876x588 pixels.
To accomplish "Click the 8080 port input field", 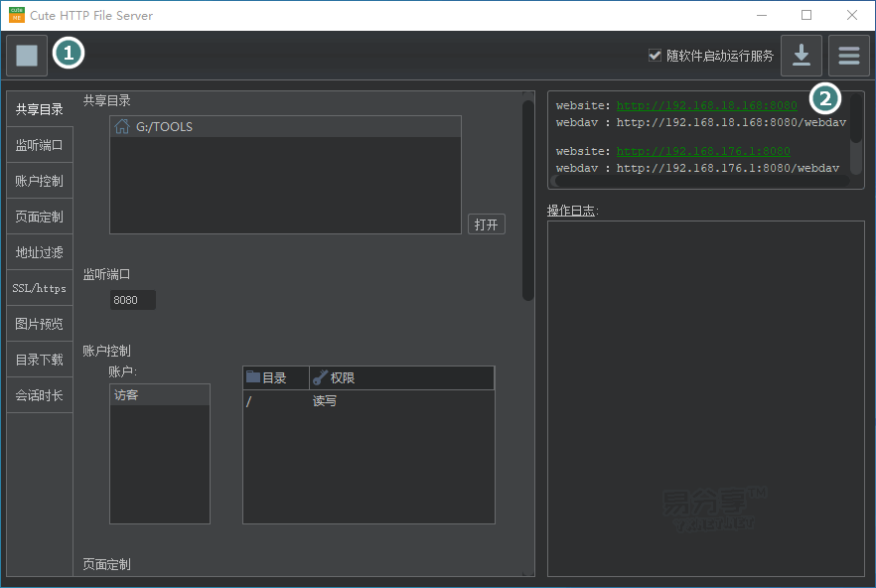I will tap(132, 299).
